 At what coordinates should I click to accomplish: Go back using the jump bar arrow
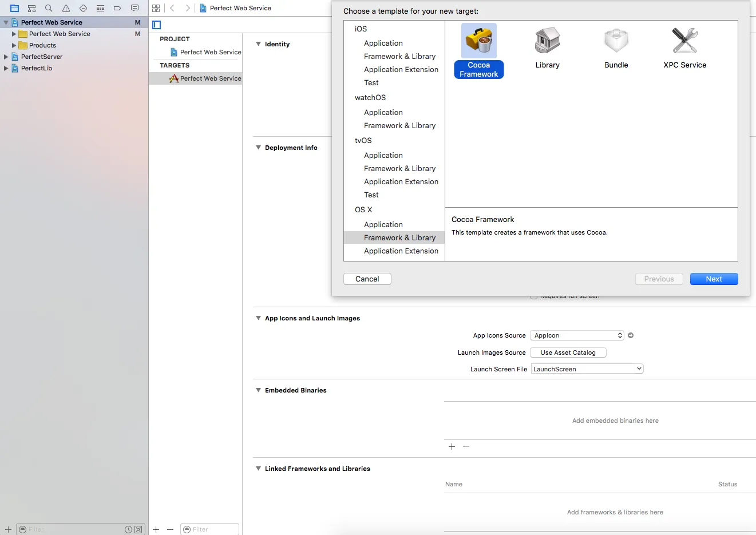point(172,8)
